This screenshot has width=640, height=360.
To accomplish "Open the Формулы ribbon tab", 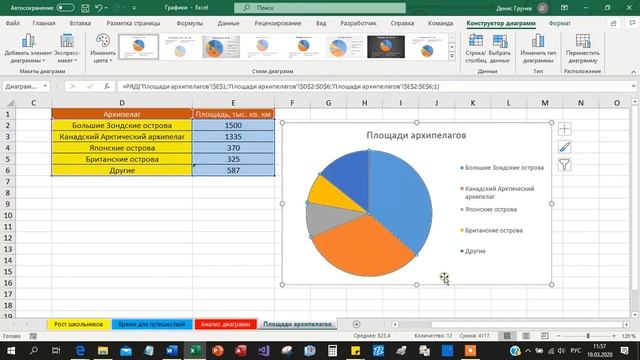I will tap(189, 23).
